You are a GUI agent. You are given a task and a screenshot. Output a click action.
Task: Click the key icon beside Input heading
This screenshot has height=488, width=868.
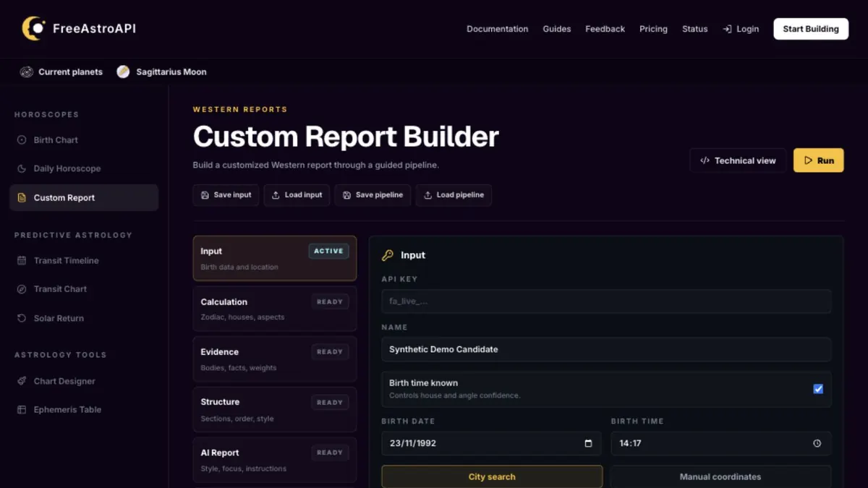(388, 255)
